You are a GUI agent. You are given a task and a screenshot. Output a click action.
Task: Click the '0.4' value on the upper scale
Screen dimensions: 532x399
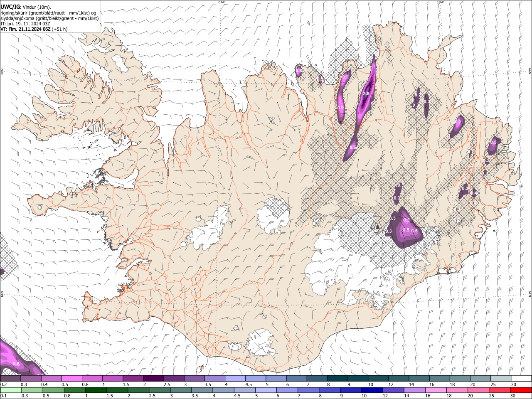point(44,384)
